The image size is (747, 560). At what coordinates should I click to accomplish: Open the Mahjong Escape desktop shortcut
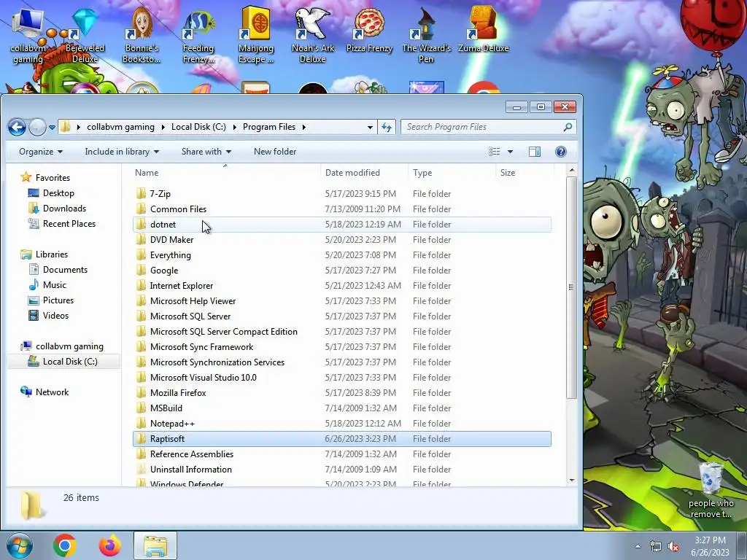click(x=256, y=36)
